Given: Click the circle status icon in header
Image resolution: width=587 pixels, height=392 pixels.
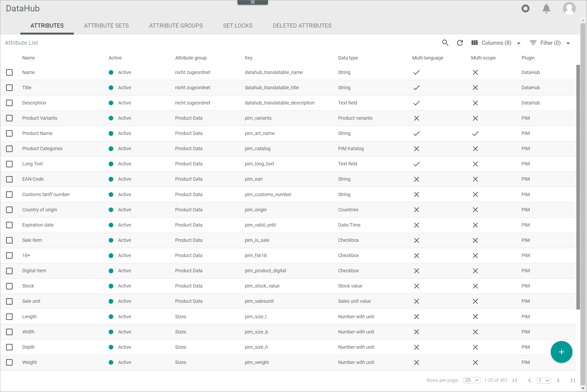Looking at the screenshot, I should click(525, 8).
